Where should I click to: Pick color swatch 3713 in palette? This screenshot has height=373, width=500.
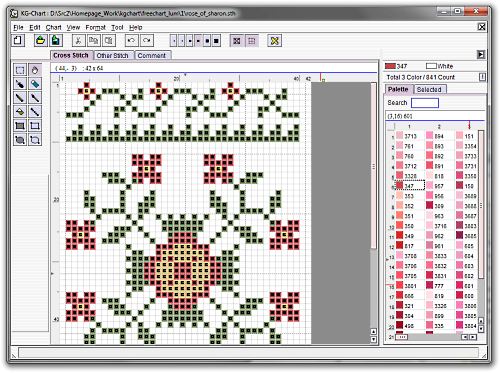(407, 136)
